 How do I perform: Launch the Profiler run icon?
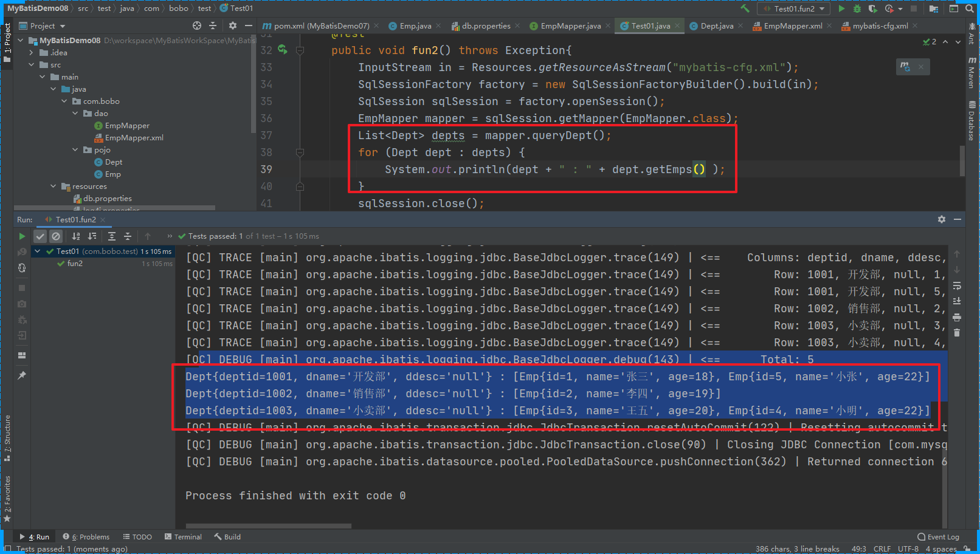pos(889,9)
